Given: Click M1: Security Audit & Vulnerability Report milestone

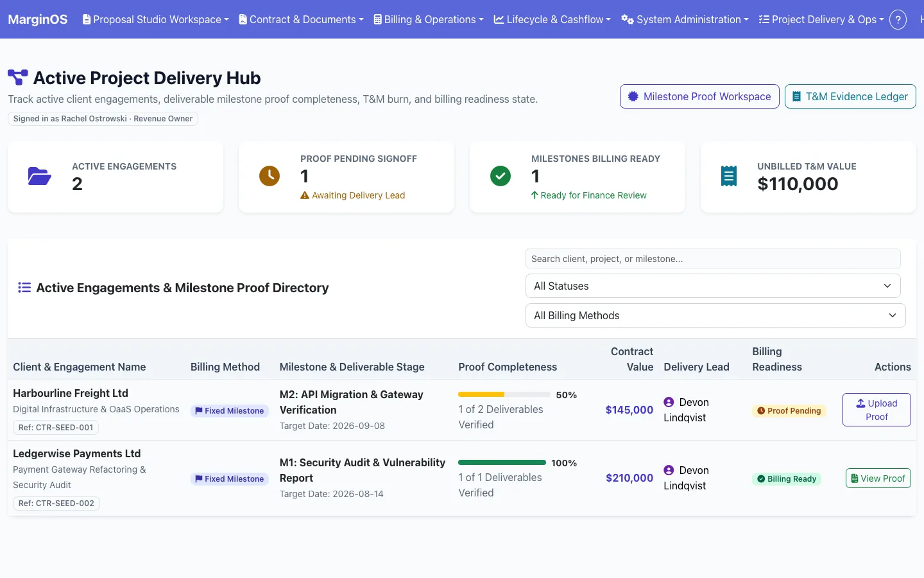Looking at the screenshot, I should tap(363, 470).
